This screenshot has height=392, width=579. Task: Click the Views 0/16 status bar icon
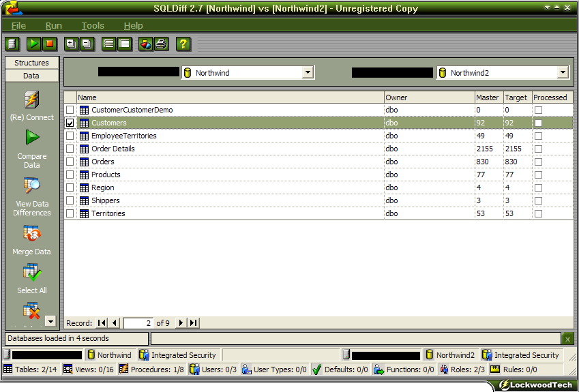click(x=68, y=369)
